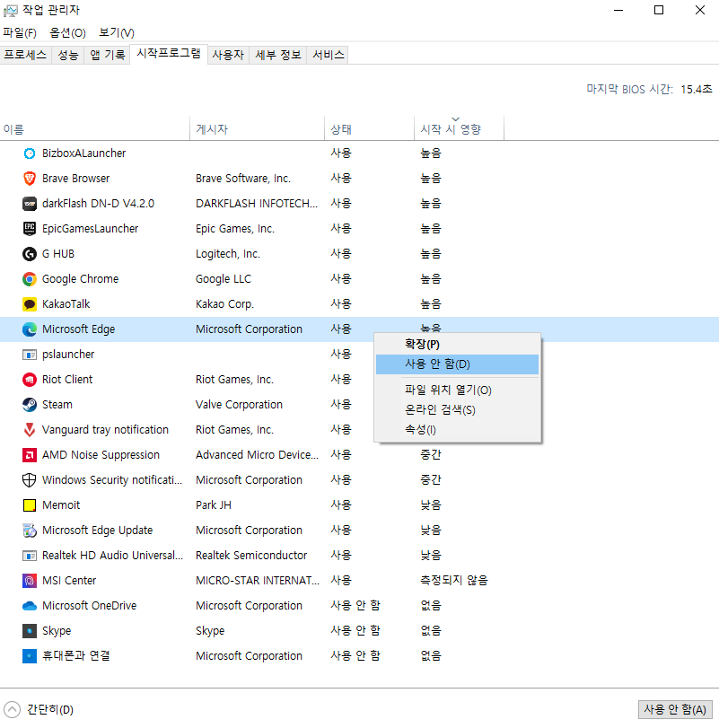Click the MSI Center app icon

[30, 580]
